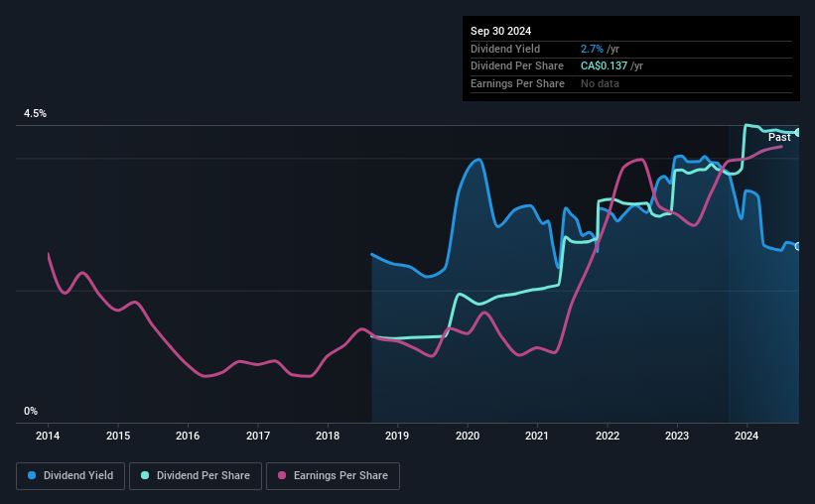This screenshot has height=504, width=815.
Task: Toggle the Earnings Per Share legend button
Action: [x=333, y=476]
